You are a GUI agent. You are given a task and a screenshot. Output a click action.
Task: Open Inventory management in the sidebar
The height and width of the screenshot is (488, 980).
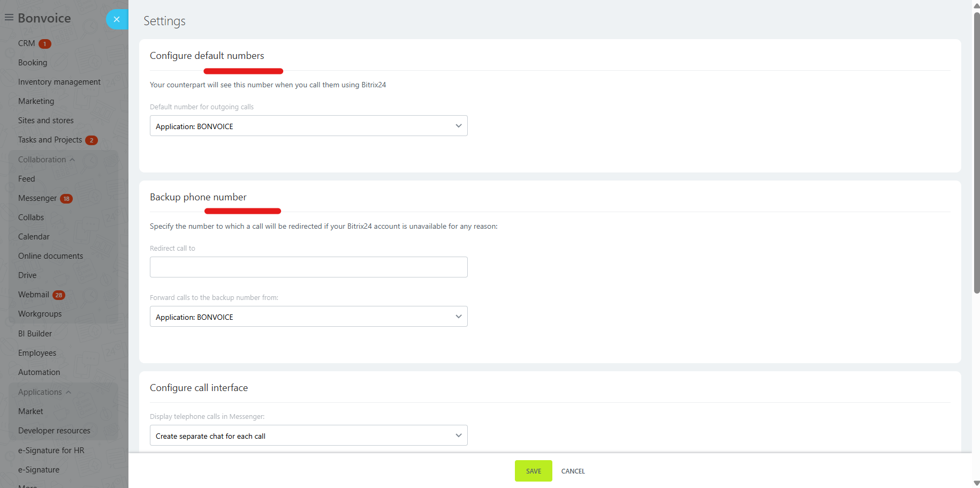tap(59, 82)
